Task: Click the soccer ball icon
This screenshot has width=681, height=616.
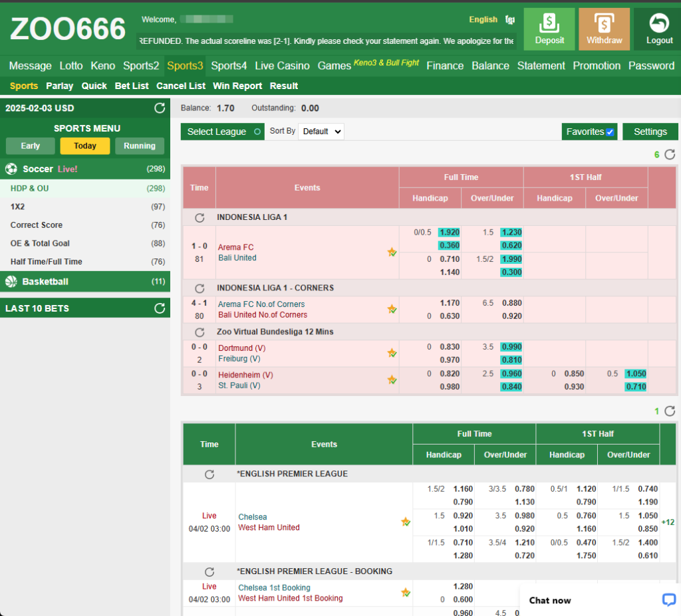Action: (11, 169)
